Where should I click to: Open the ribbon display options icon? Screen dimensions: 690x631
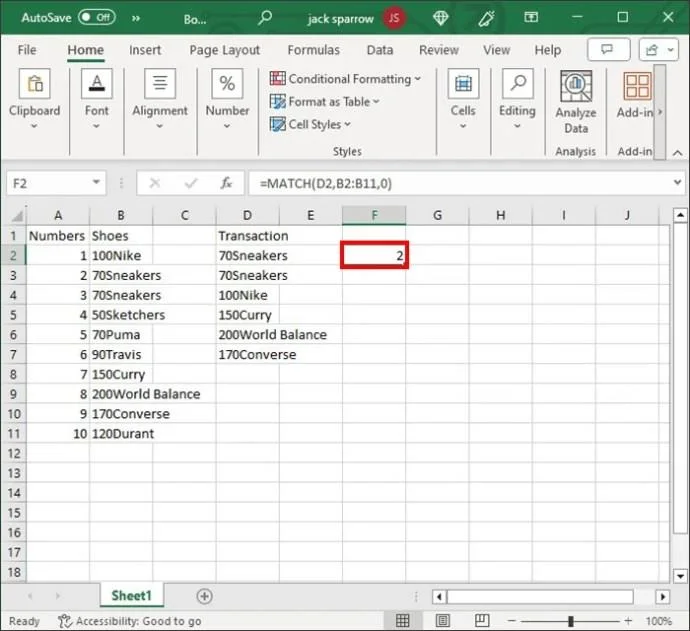531,17
